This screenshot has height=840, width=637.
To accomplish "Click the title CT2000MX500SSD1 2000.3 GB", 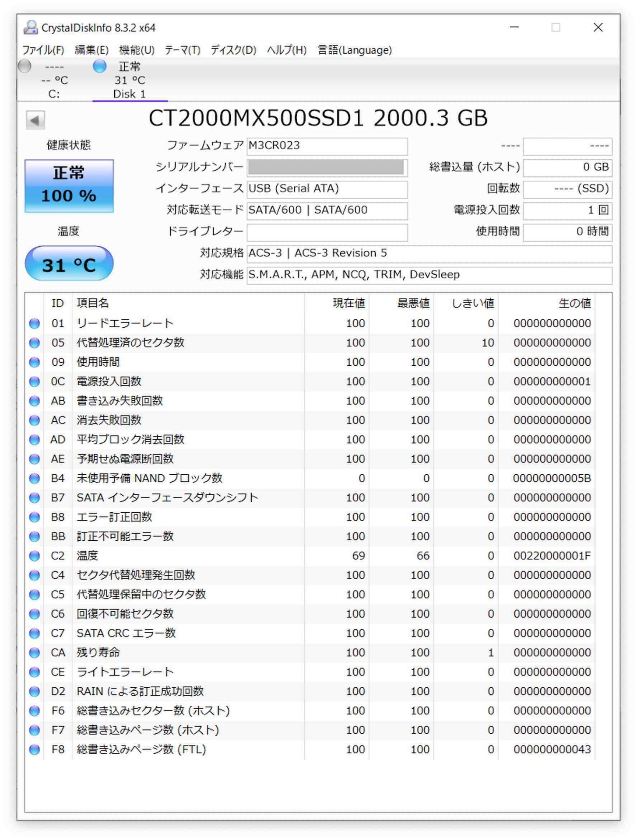I will click(318, 118).
